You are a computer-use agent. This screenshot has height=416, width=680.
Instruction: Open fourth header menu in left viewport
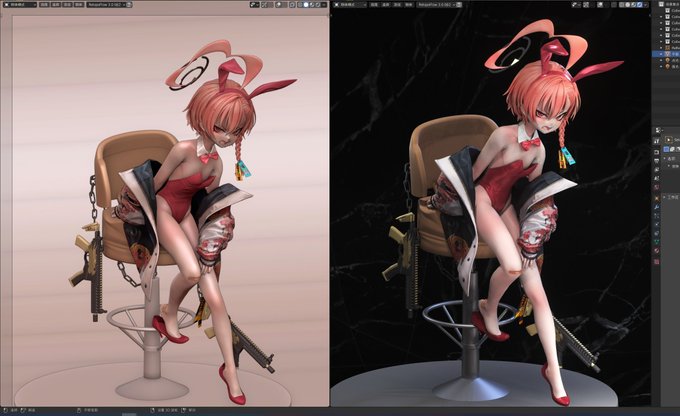tap(78, 4)
